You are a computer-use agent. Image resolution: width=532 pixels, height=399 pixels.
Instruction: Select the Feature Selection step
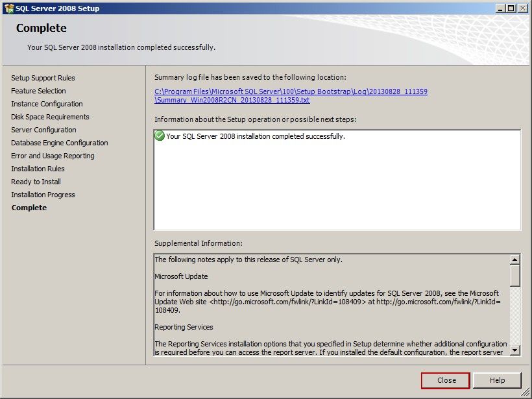(x=38, y=91)
